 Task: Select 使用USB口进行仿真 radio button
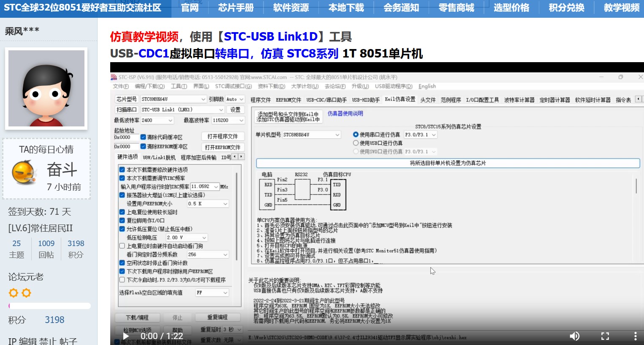(x=356, y=143)
